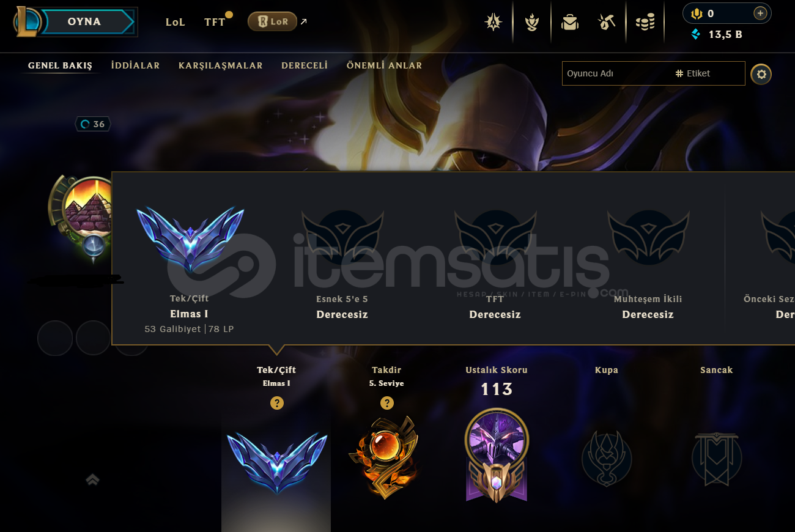Open the Store coins icon

645,23
